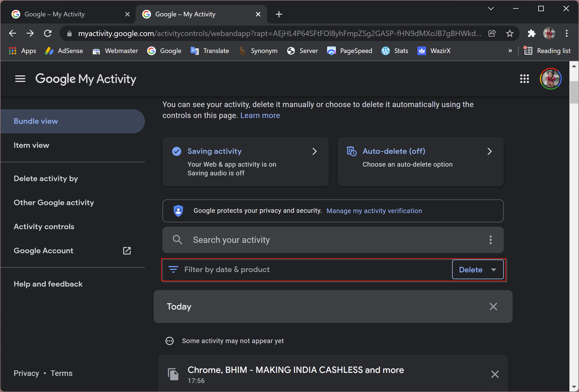Open the Stats bookmark
The height and width of the screenshot is (392, 579).
394,51
